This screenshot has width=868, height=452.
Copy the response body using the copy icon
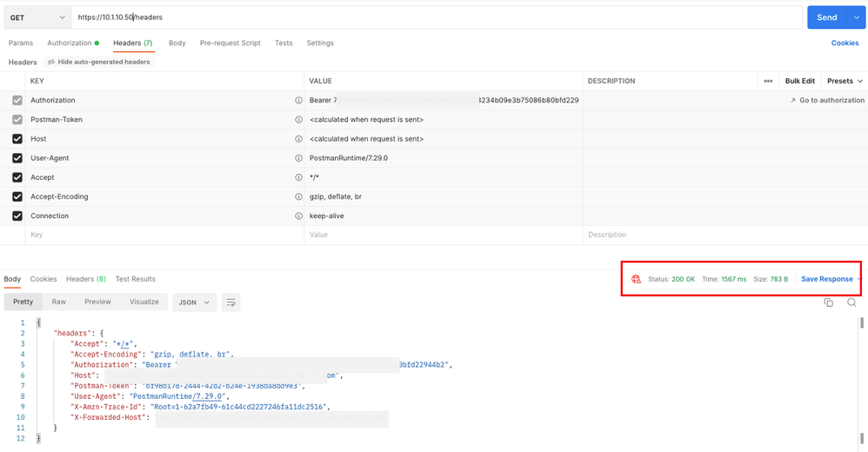coord(828,302)
